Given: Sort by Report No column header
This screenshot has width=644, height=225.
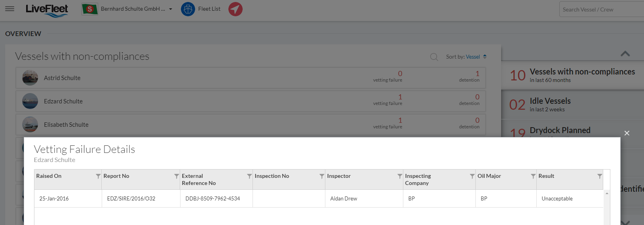Looking at the screenshot, I should point(116,176).
